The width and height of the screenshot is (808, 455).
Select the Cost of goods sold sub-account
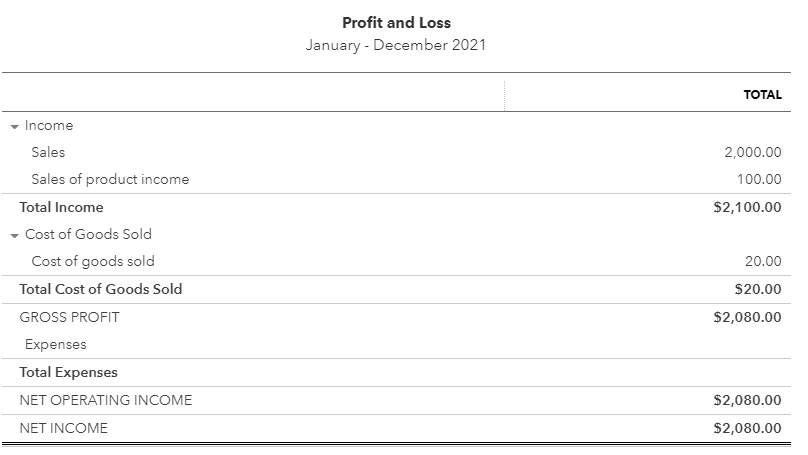93,261
